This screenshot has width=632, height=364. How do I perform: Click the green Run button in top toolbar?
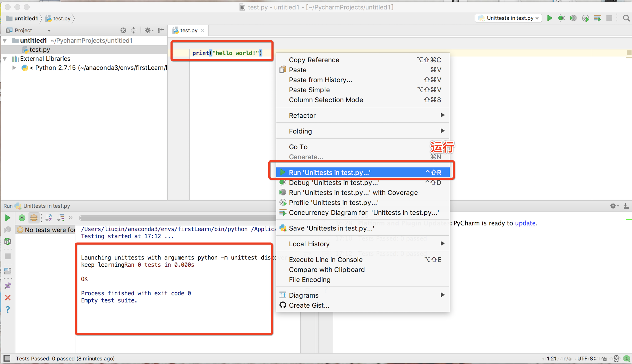pyautogui.click(x=549, y=18)
